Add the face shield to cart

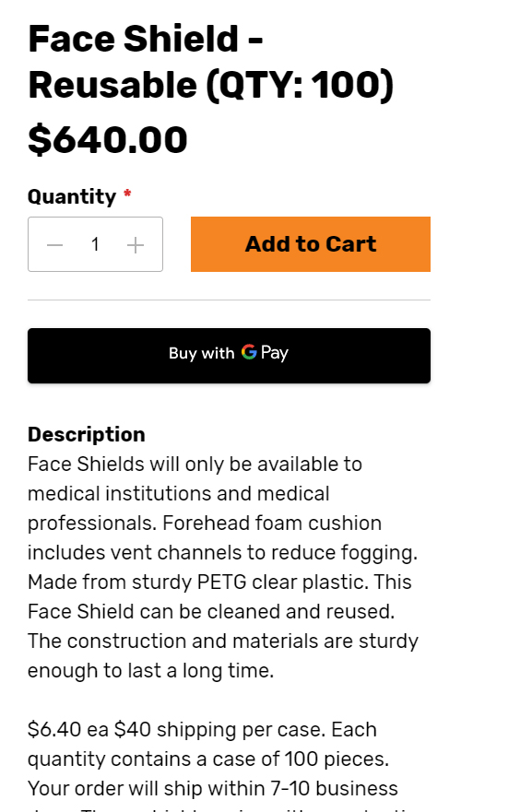[x=311, y=244]
